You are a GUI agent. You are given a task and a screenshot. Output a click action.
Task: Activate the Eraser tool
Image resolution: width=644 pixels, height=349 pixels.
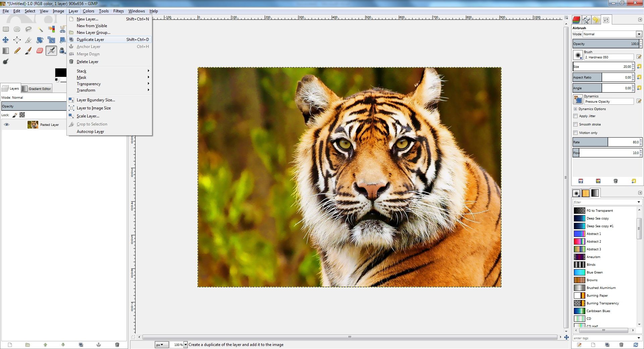pyautogui.click(x=40, y=51)
